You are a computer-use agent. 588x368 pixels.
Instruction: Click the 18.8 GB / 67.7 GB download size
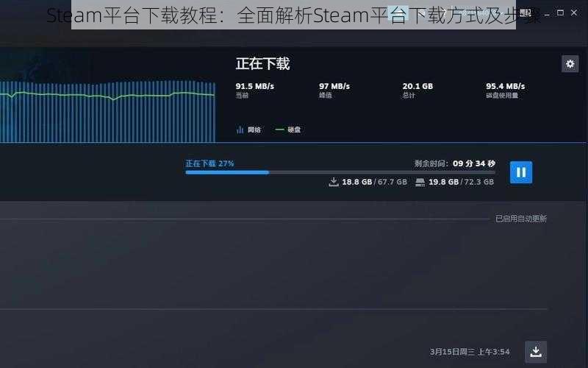click(374, 182)
